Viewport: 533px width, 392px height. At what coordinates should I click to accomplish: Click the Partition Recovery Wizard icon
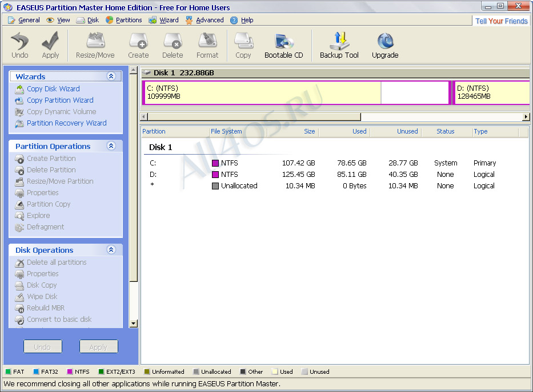click(x=19, y=123)
